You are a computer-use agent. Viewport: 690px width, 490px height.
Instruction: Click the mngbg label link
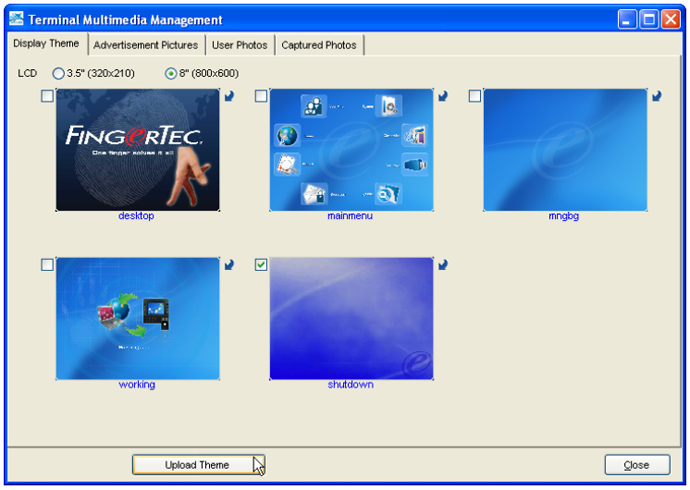click(564, 216)
